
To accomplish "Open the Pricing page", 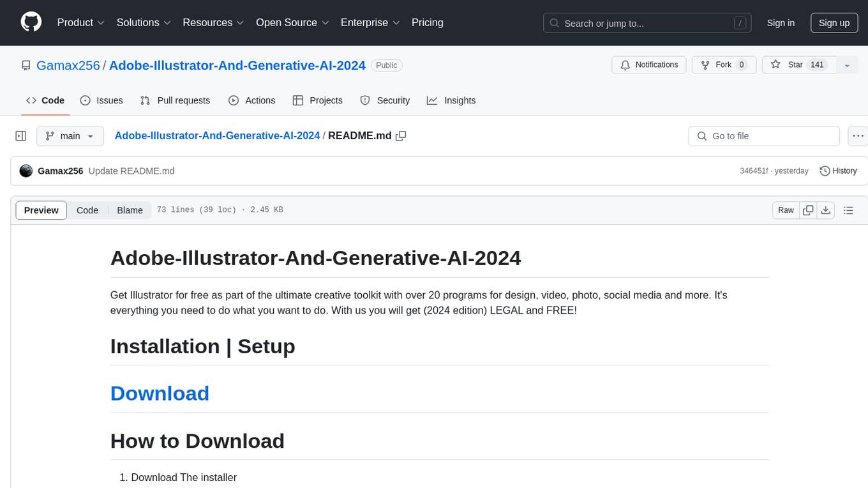I will pyautogui.click(x=428, y=22).
